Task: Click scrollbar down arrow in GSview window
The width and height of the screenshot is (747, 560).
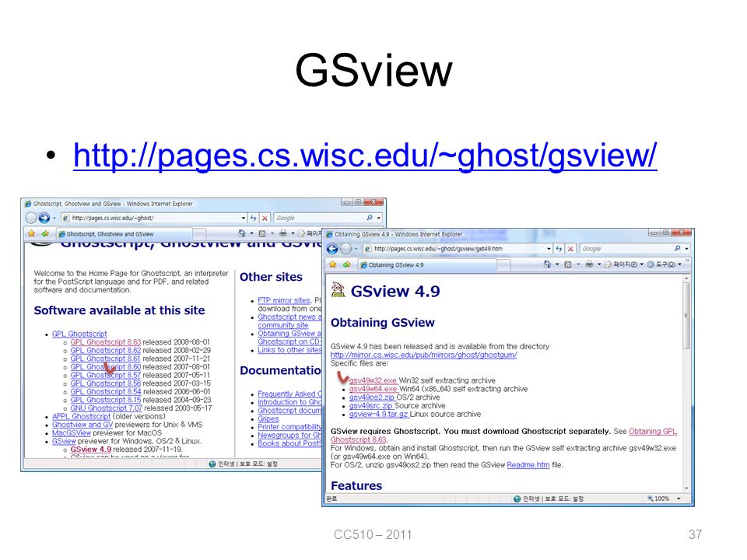Action: 686,488
